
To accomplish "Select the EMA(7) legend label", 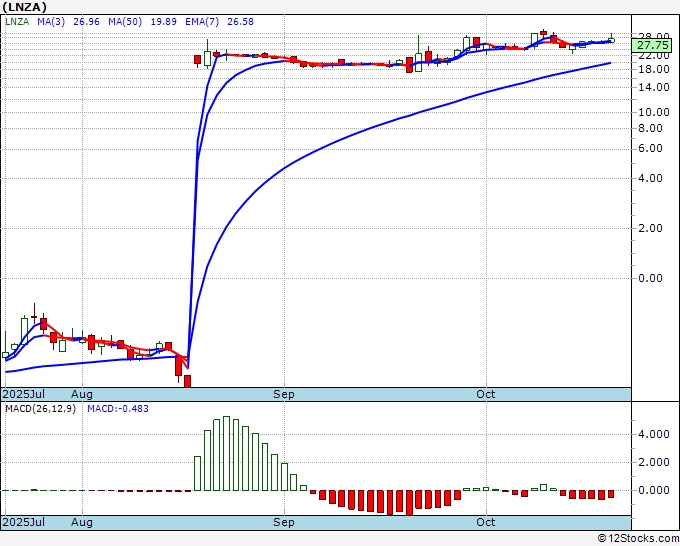I will (202, 22).
